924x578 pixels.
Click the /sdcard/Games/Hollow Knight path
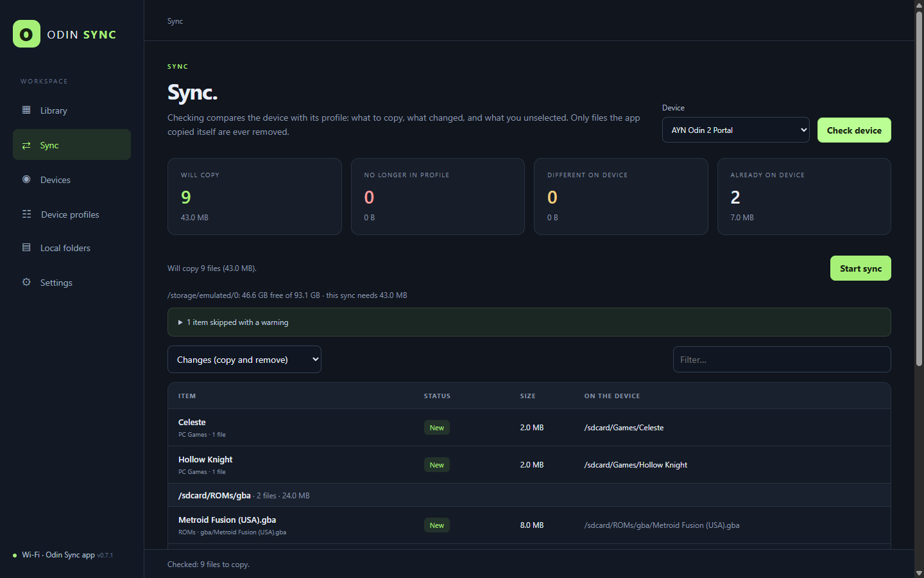[x=635, y=465]
